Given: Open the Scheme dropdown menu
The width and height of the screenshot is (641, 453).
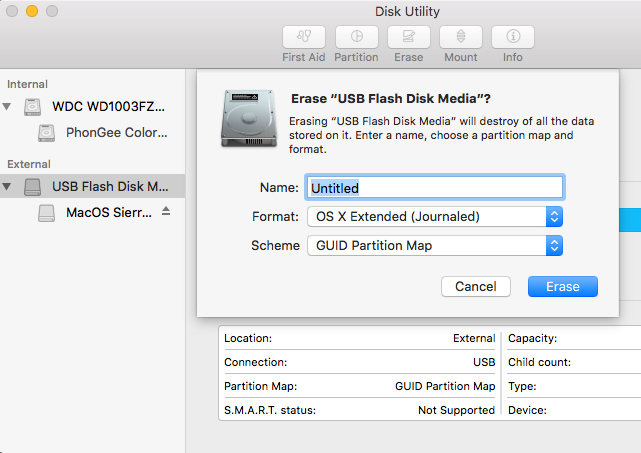Looking at the screenshot, I should (433, 245).
